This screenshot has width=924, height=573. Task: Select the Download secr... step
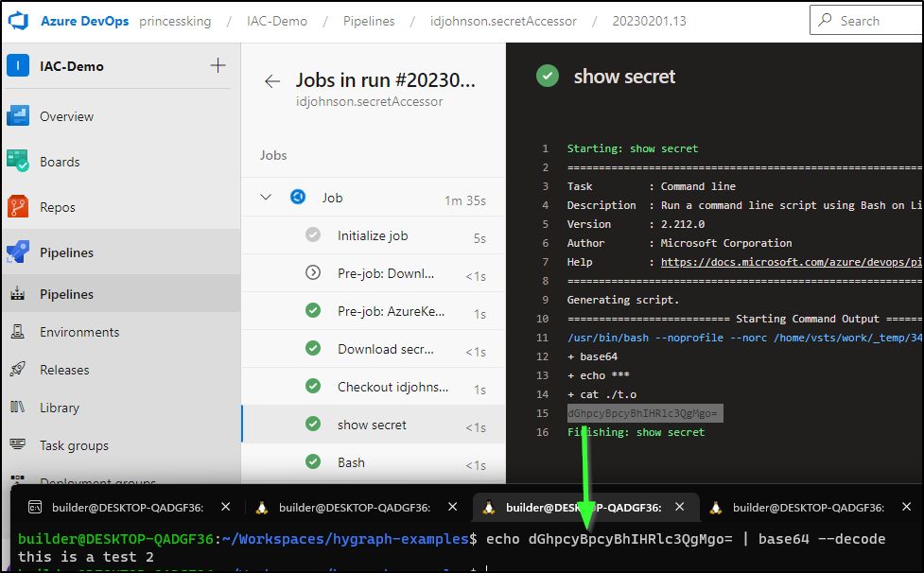[x=374, y=349]
